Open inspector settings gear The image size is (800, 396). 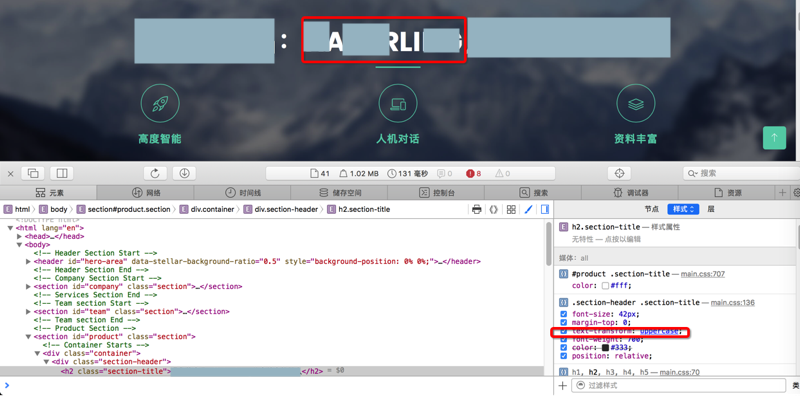point(796,193)
